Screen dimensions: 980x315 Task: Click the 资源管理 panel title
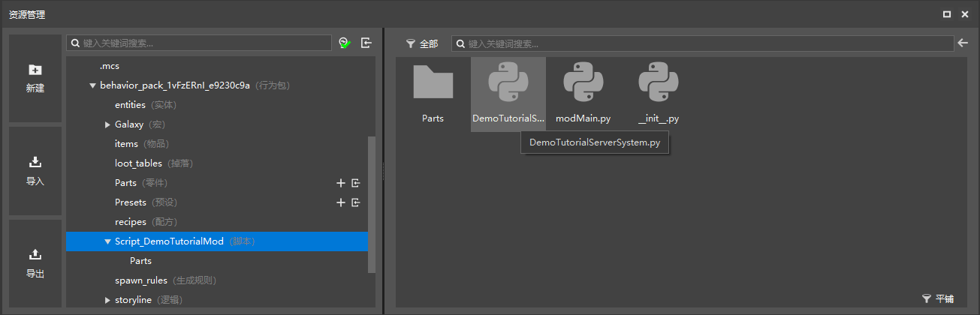26,13
